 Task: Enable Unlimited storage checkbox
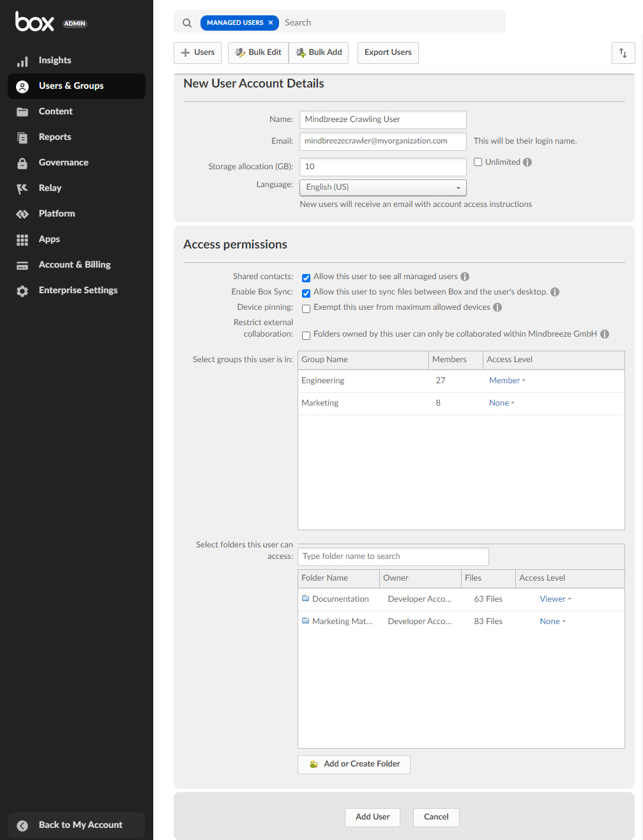pos(478,162)
